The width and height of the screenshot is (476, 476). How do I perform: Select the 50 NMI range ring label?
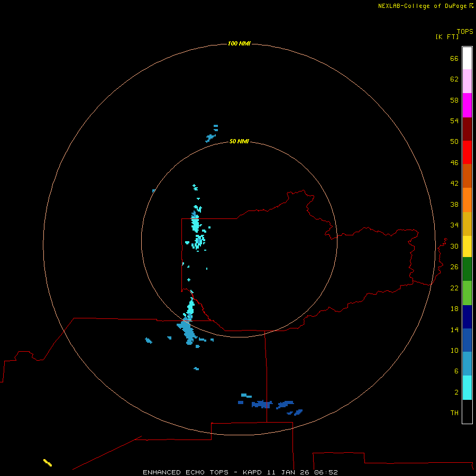239,141
